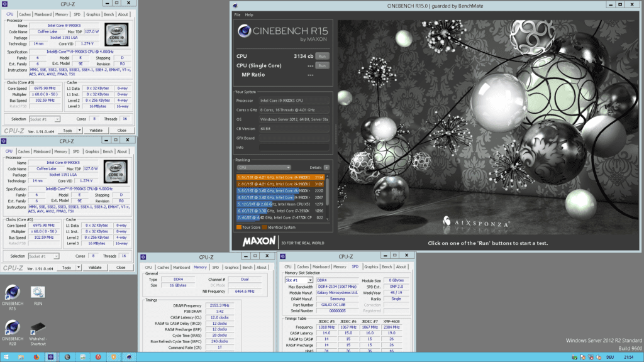
Task: Open the muted volume tray icon
Action: (x=599, y=358)
